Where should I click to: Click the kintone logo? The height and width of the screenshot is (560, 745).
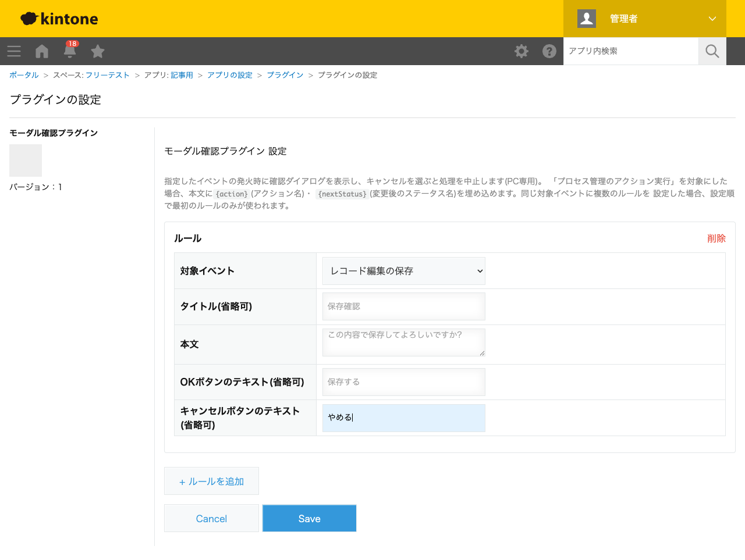click(59, 19)
